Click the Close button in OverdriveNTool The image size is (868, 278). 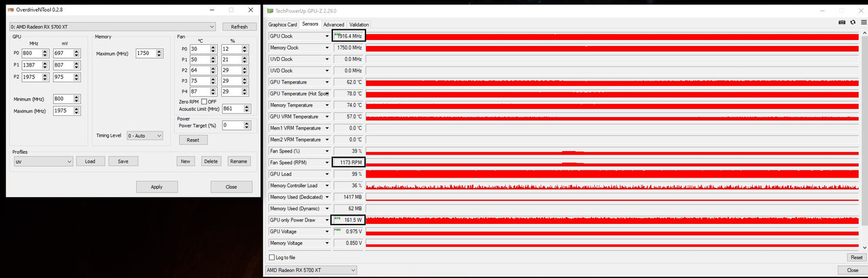(231, 186)
